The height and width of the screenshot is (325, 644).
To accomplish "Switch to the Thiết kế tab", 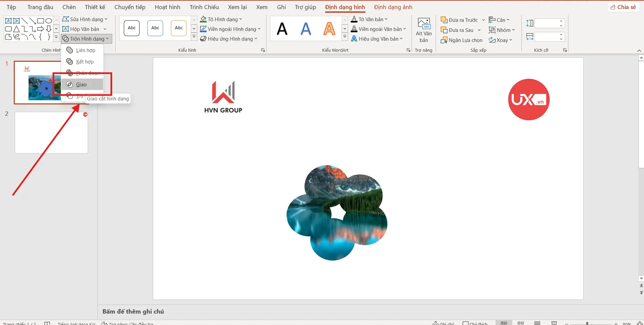I will (x=95, y=7).
